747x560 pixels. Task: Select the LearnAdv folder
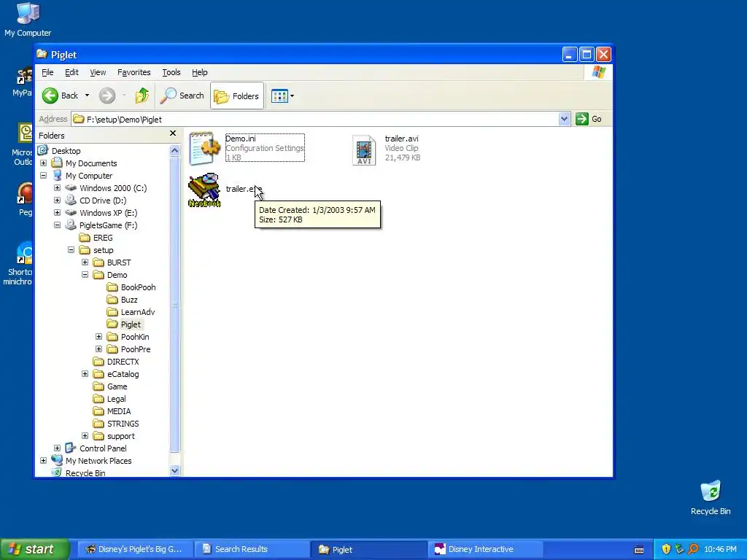coord(138,312)
